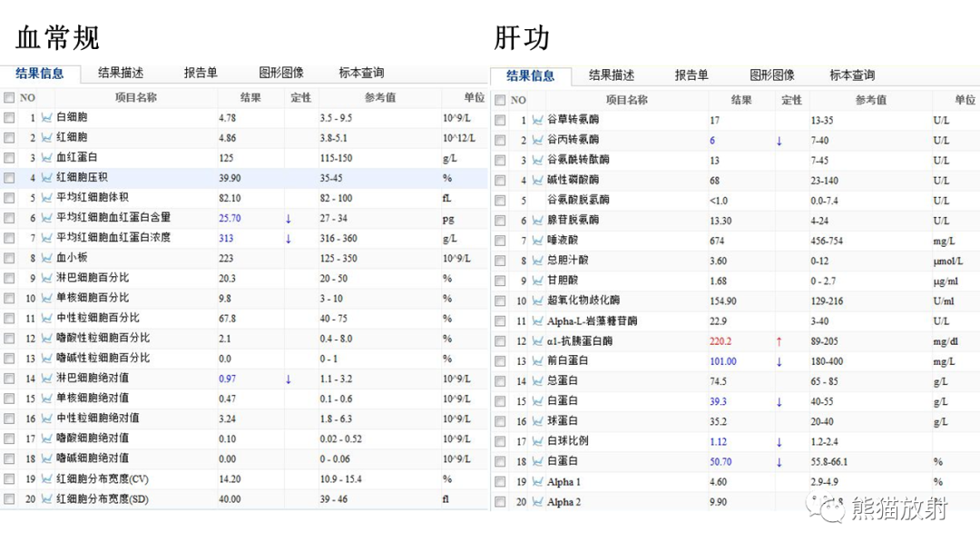Click the low result value 101.00

coord(722,361)
